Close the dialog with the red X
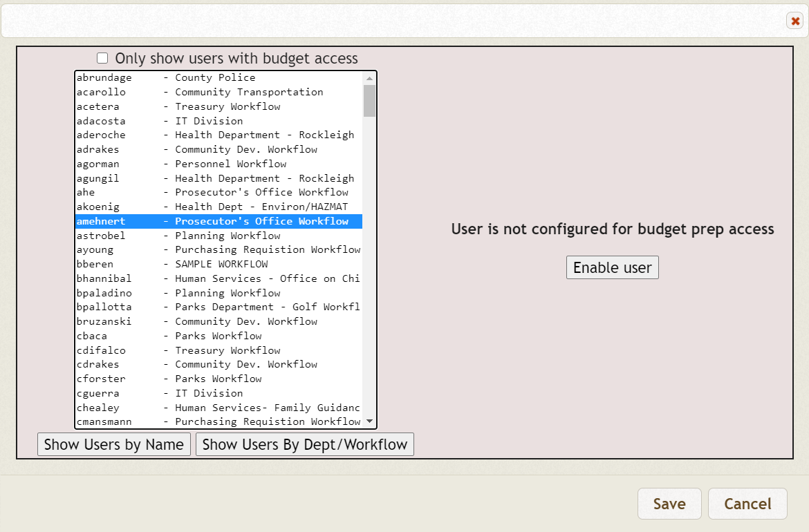 tap(794, 21)
